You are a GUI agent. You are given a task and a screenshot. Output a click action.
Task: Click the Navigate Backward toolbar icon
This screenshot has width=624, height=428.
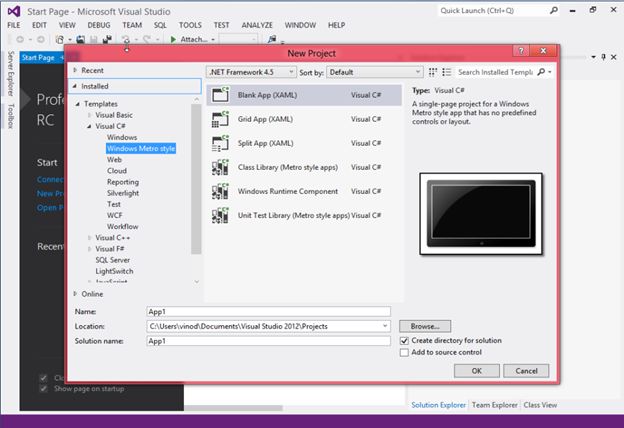[x=20, y=39]
